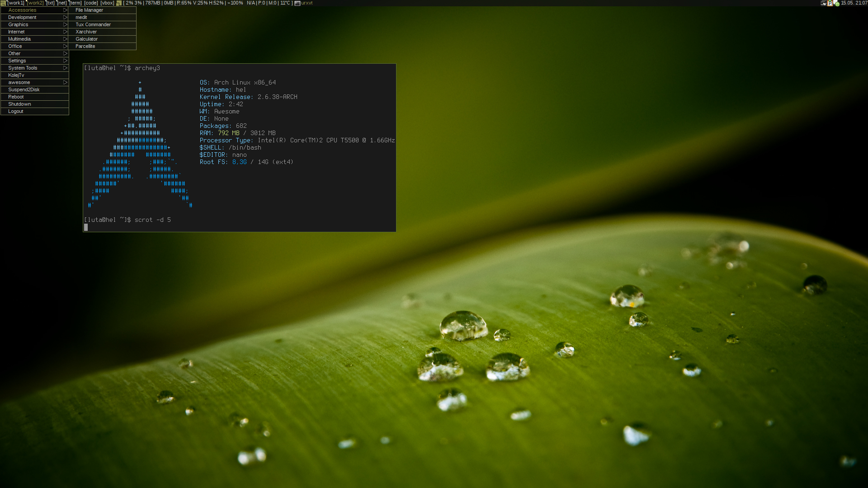The width and height of the screenshot is (868, 488).
Task: Click the CPU usage 2% 3% widget
Action: pos(133,3)
